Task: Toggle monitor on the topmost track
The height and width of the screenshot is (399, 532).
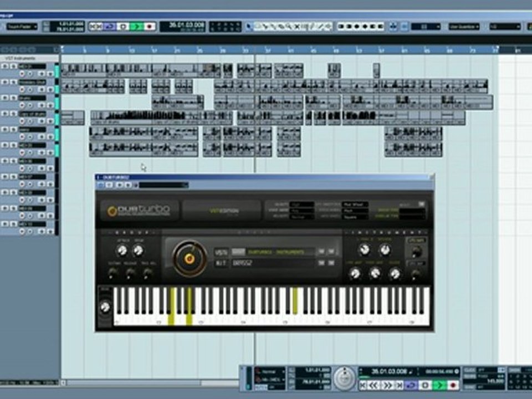Action: click(30, 74)
